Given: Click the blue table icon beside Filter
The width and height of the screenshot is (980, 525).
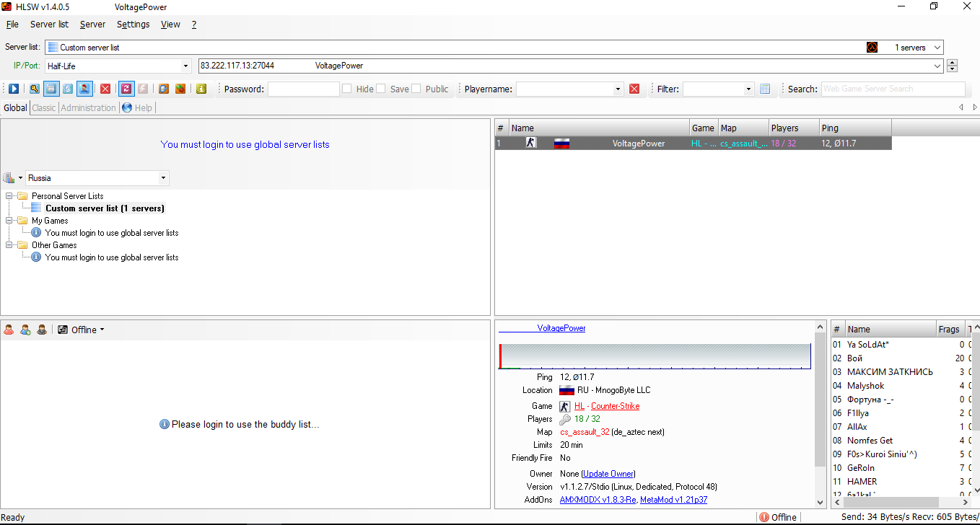Looking at the screenshot, I should point(765,89).
